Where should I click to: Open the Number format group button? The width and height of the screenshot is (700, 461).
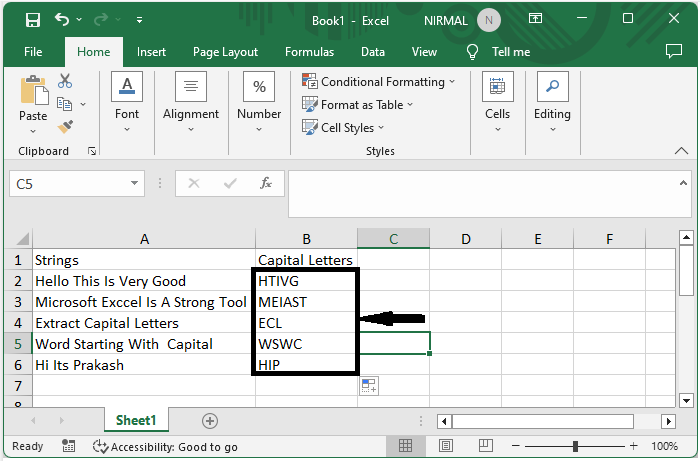259,102
